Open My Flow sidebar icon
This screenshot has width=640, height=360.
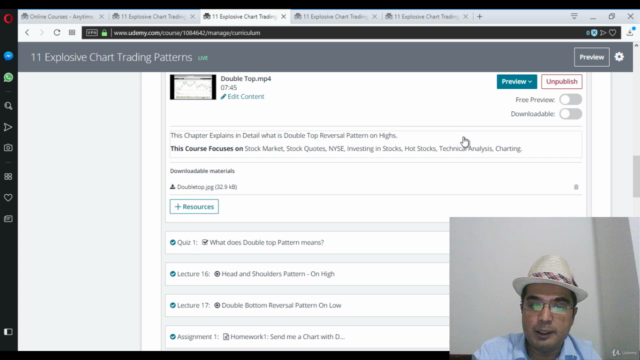[x=8, y=127]
